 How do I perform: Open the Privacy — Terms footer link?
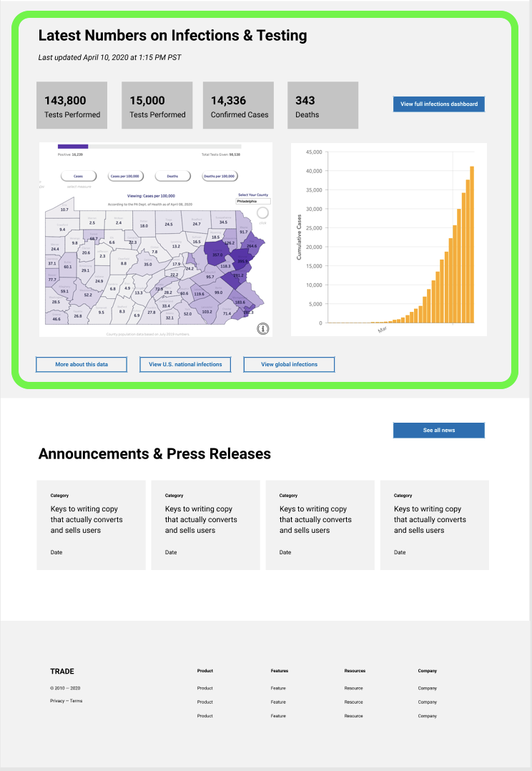coord(66,701)
